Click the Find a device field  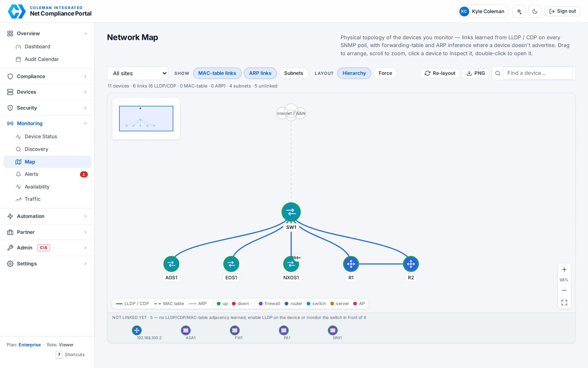point(538,73)
